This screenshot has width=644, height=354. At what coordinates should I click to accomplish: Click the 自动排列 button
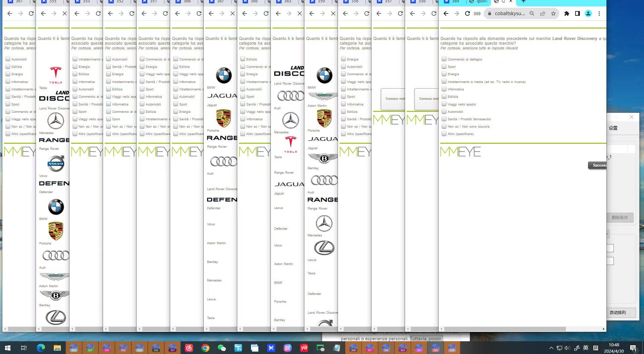(x=621, y=312)
